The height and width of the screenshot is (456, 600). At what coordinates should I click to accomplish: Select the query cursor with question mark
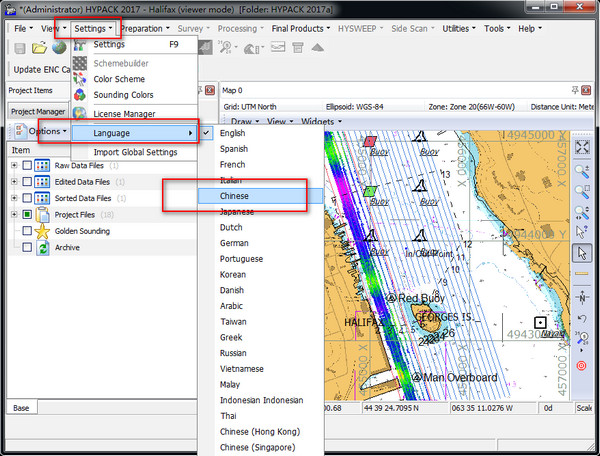(582, 232)
